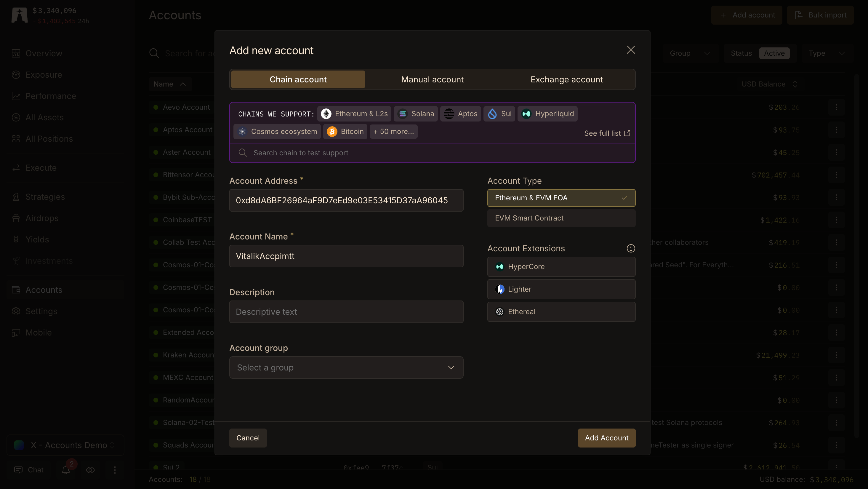Click the app logo in top left
The height and width of the screenshot is (489, 868).
[19, 15]
